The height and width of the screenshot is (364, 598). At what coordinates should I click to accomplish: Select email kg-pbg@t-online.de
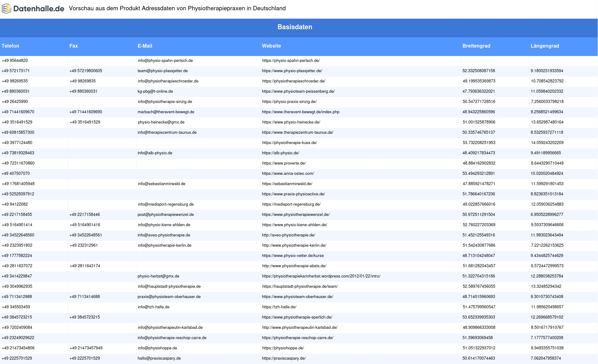(155, 91)
